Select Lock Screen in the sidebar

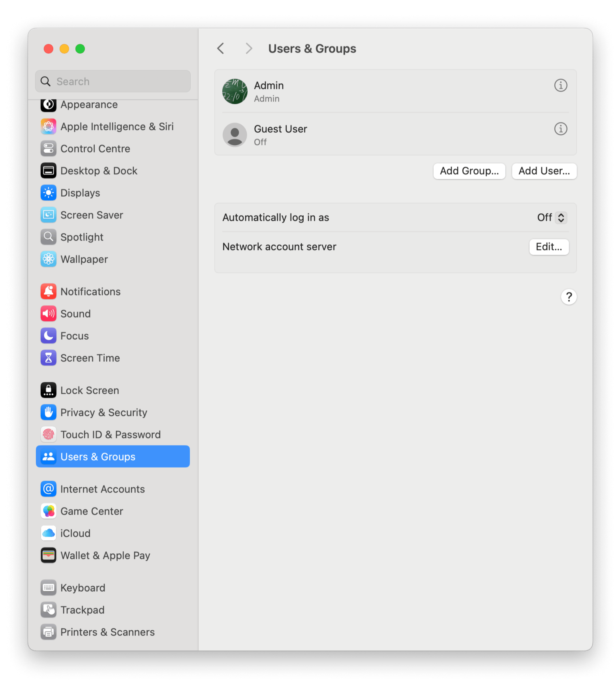[90, 390]
